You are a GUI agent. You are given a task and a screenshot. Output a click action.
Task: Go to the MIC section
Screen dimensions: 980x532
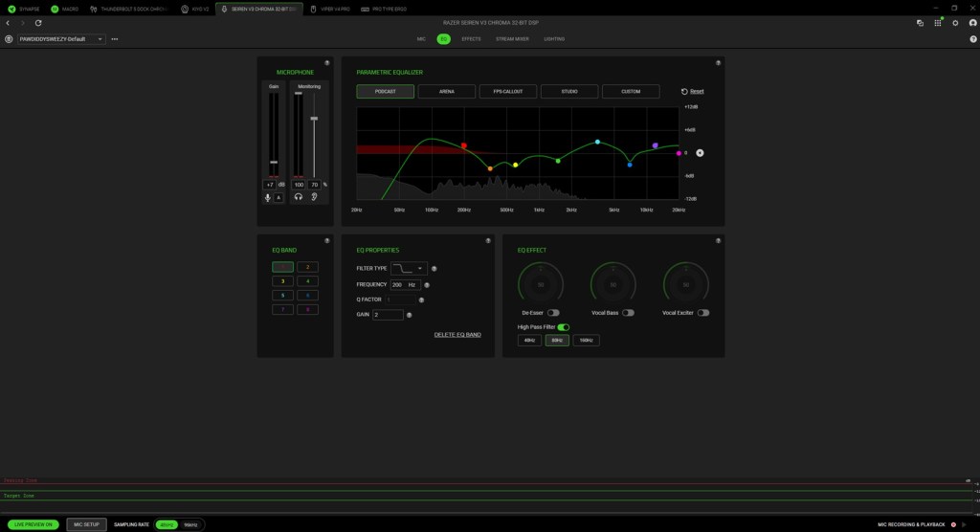tap(421, 39)
